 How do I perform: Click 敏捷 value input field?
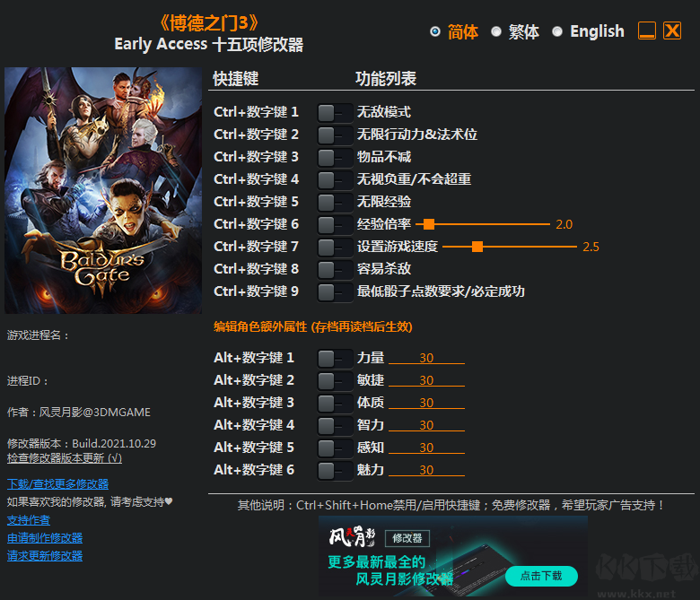[x=426, y=380]
